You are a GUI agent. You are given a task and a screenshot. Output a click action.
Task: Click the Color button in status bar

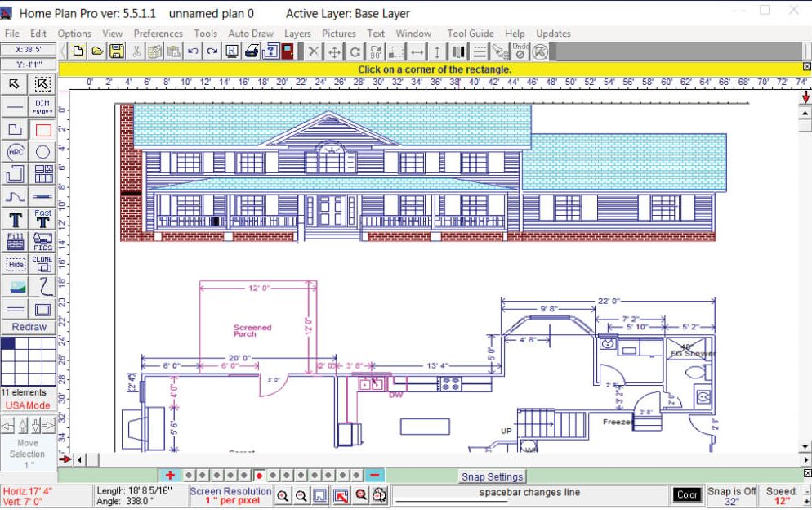pos(687,495)
